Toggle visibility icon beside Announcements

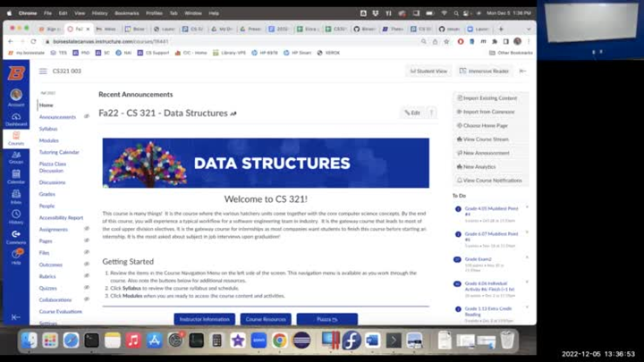87,116
